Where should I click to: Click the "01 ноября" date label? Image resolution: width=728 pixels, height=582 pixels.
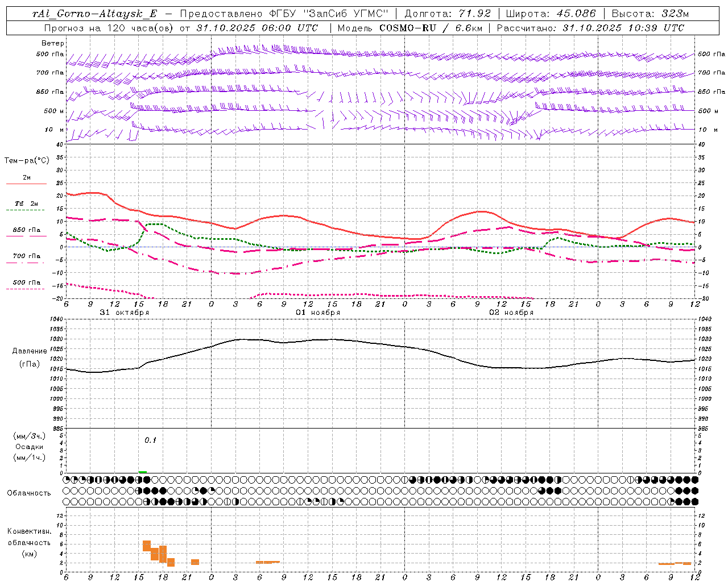(x=317, y=312)
